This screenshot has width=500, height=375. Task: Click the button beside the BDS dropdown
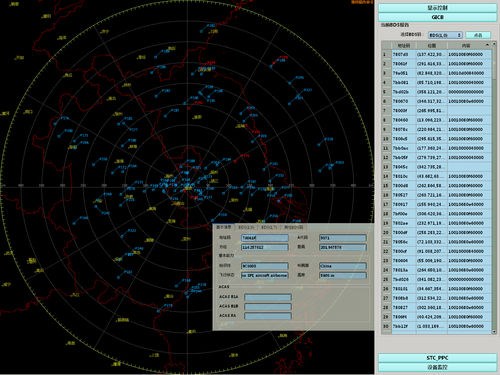tap(478, 35)
